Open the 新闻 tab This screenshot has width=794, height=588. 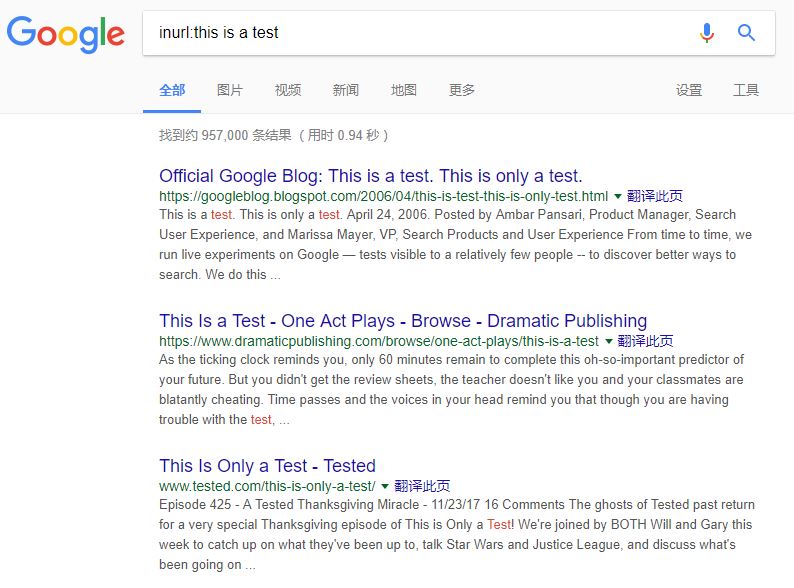345,90
